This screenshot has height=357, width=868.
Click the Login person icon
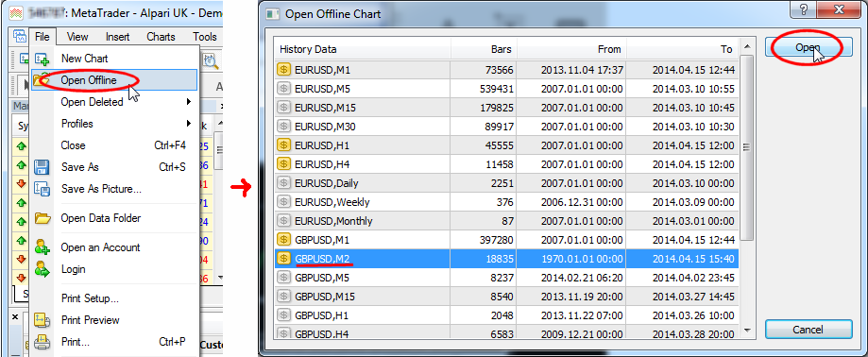(x=43, y=269)
